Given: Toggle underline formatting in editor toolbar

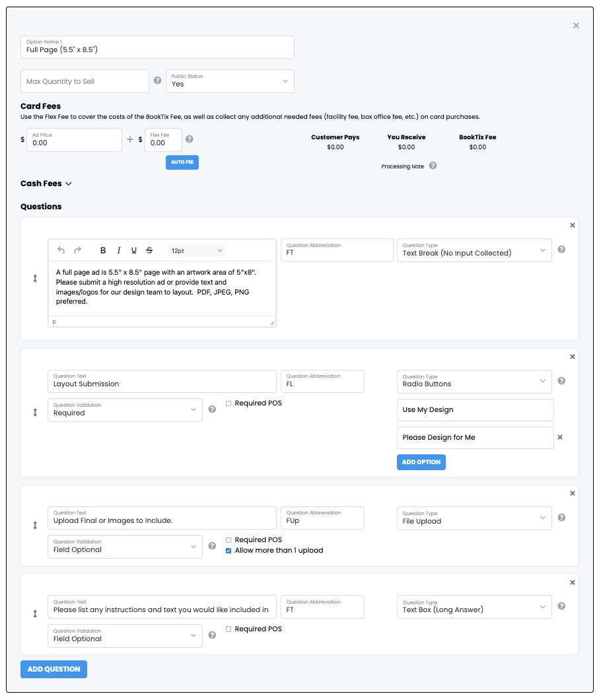Looking at the screenshot, I should [x=134, y=250].
